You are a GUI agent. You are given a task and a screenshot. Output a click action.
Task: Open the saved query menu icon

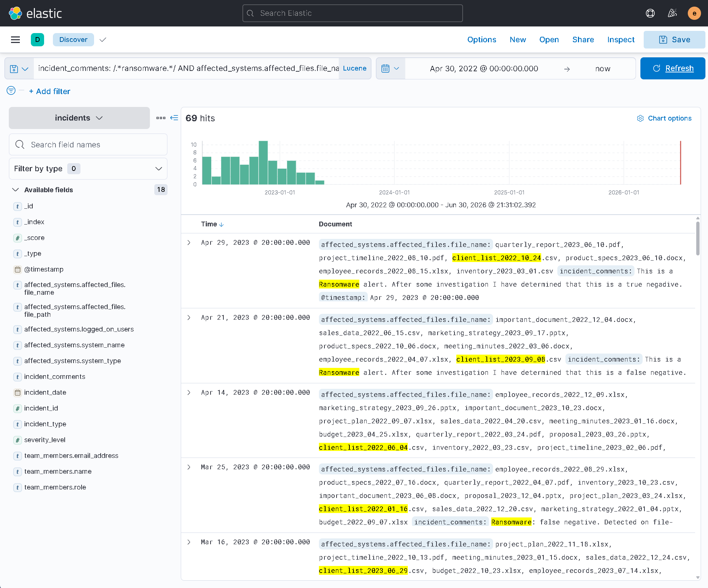point(19,69)
